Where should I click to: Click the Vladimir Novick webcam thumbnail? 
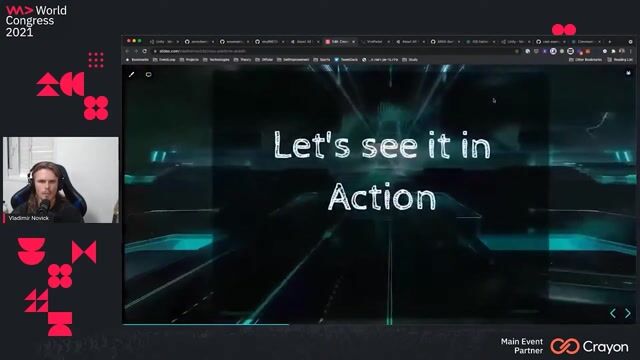[61, 180]
